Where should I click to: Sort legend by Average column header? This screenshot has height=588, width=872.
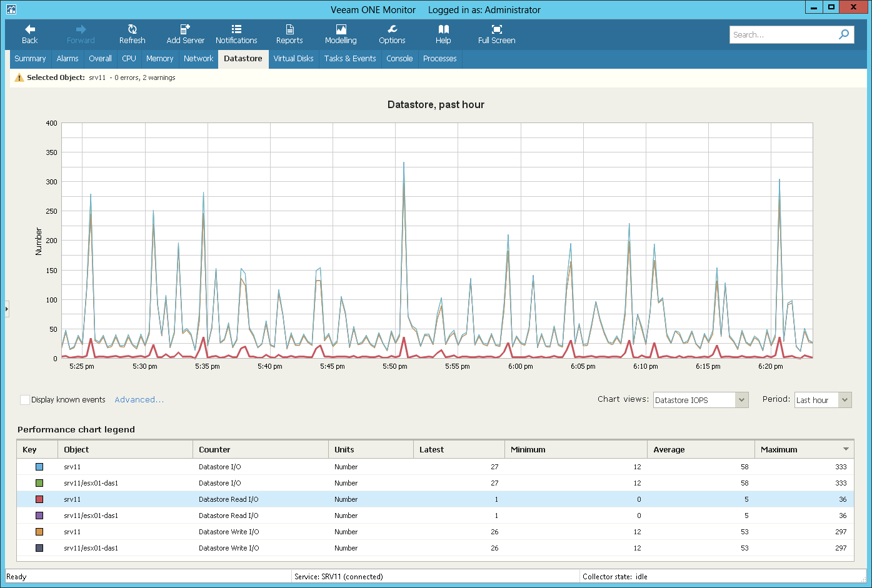701,449
